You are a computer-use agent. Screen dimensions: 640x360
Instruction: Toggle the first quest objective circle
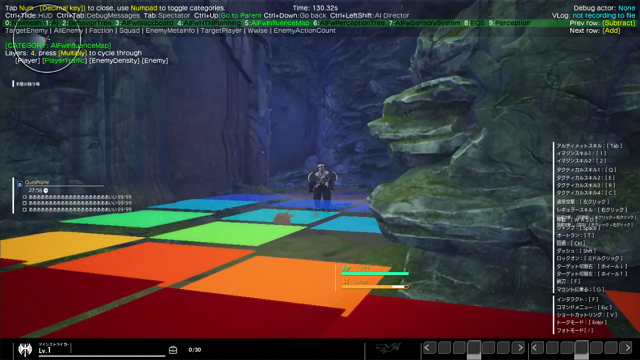24,197
